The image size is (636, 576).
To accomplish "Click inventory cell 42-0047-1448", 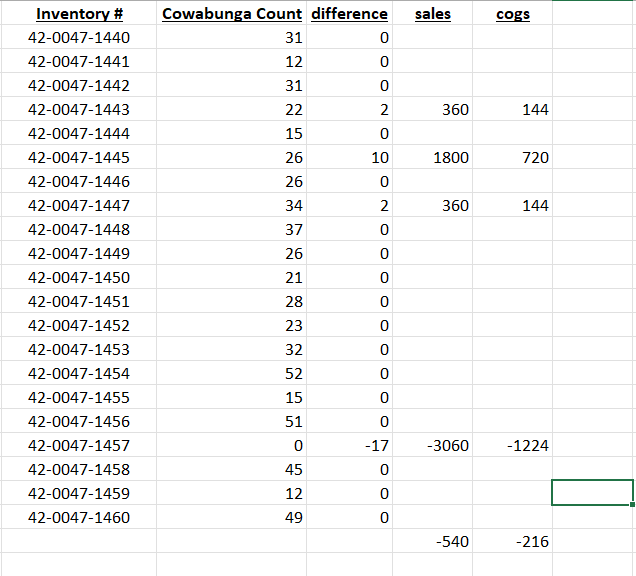I will pos(79,229).
